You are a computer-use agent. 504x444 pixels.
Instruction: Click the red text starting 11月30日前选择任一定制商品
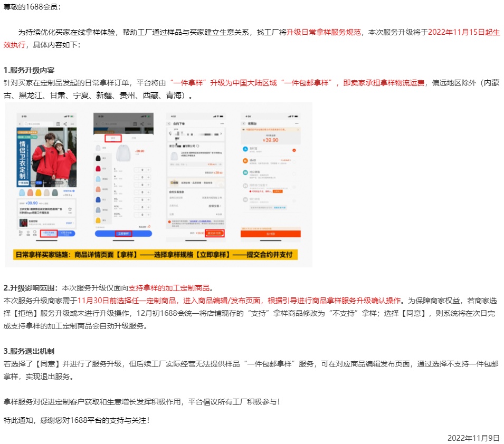239,301
